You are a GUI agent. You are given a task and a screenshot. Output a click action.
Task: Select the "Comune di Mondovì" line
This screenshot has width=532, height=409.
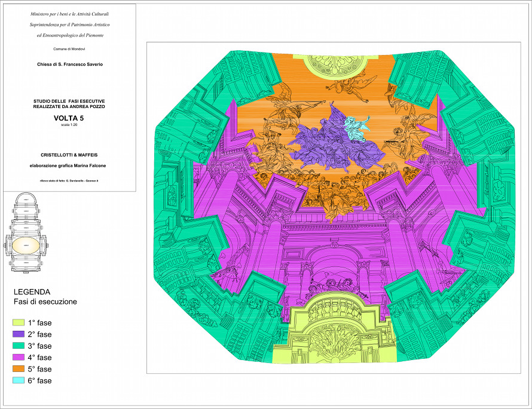[69, 49]
